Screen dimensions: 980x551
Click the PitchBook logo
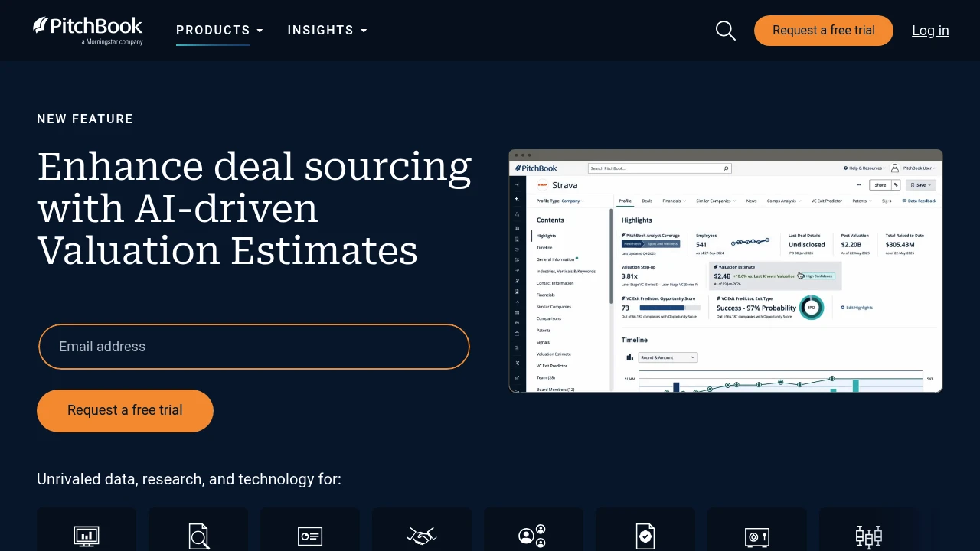pyautogui.click(x=87, y=31)
